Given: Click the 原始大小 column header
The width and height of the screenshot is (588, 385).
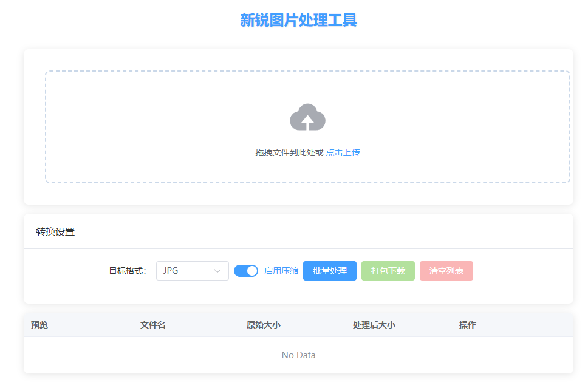Looking at the screenshot, I should (264, 325).
